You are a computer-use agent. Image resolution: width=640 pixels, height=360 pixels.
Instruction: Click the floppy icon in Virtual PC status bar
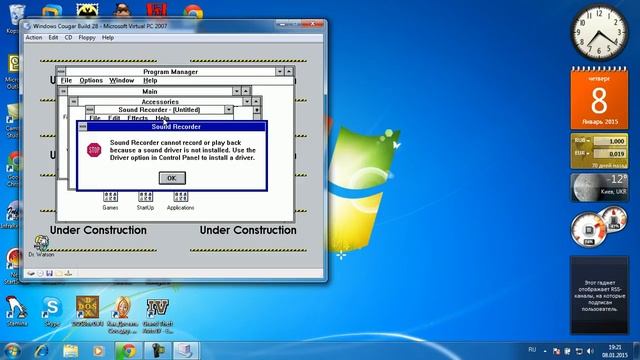(x=49, y=273)
